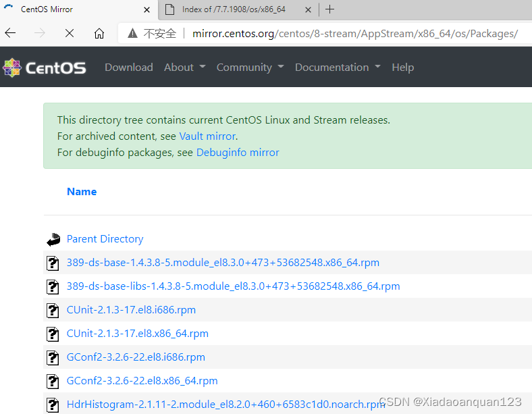Open the Parent Directory link

[x=105, y=239]
